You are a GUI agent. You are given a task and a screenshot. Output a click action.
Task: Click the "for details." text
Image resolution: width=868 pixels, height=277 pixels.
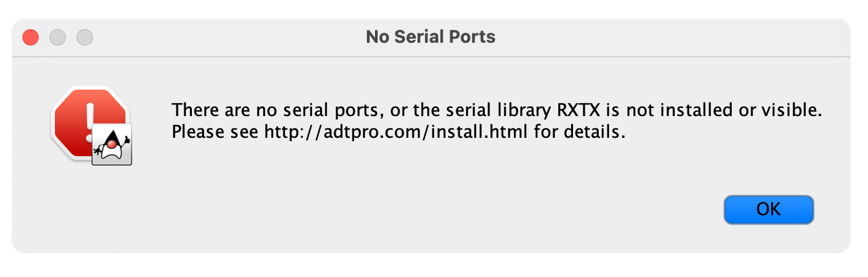click(x=579, y=132)
